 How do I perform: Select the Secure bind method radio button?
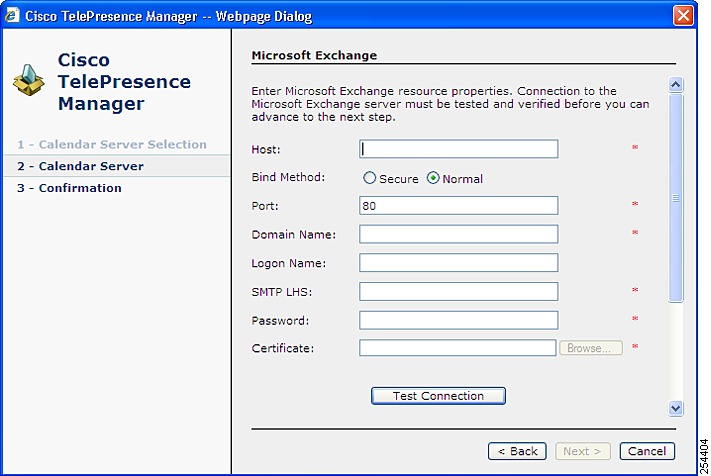(x=370, y=178)
